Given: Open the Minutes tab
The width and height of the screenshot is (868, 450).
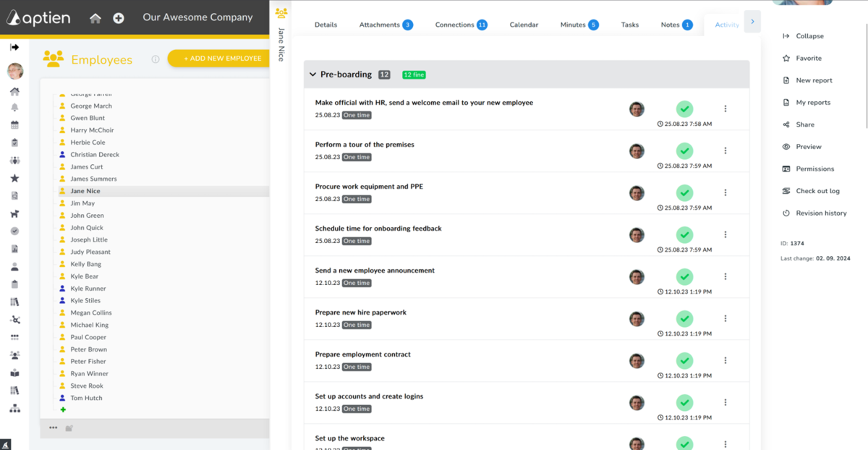Looking at the screenshot, I should (579, 25).
